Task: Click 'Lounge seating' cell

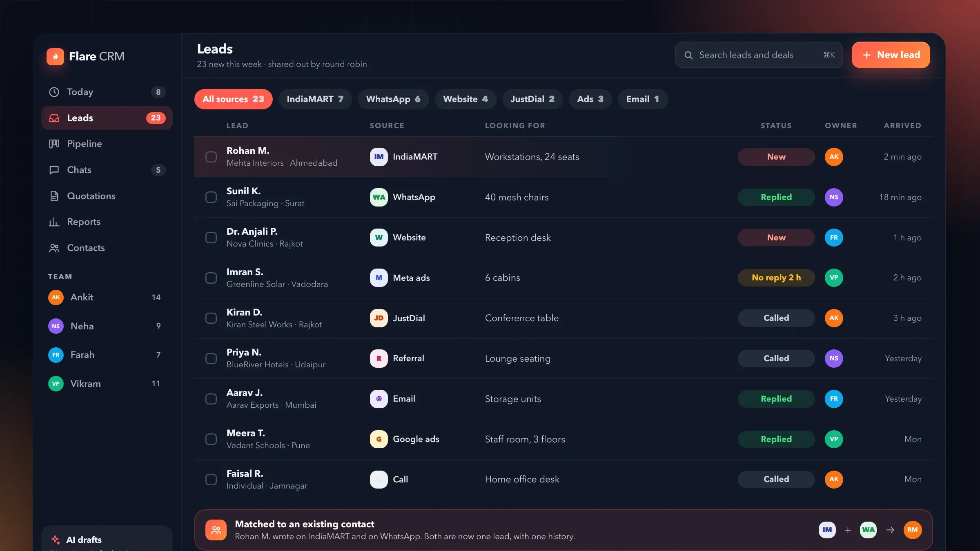Action: pyautogui.click(x=518, y=358)
